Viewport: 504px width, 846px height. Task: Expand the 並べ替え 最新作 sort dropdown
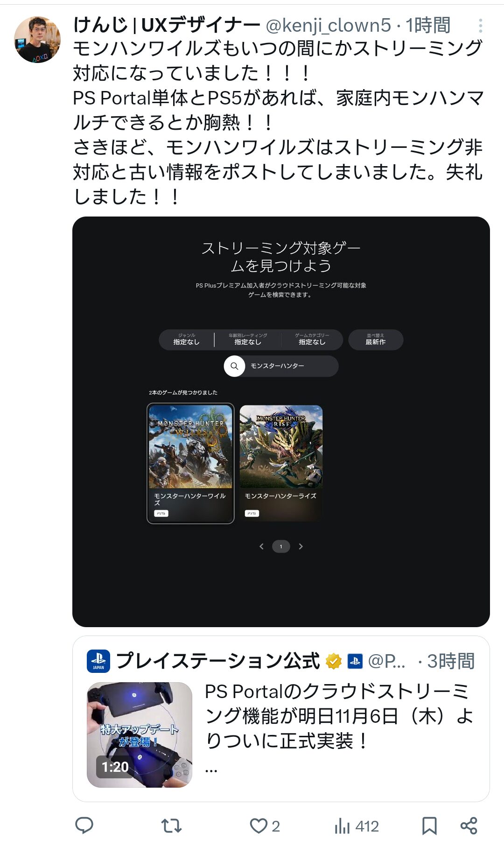pos(376,339)
